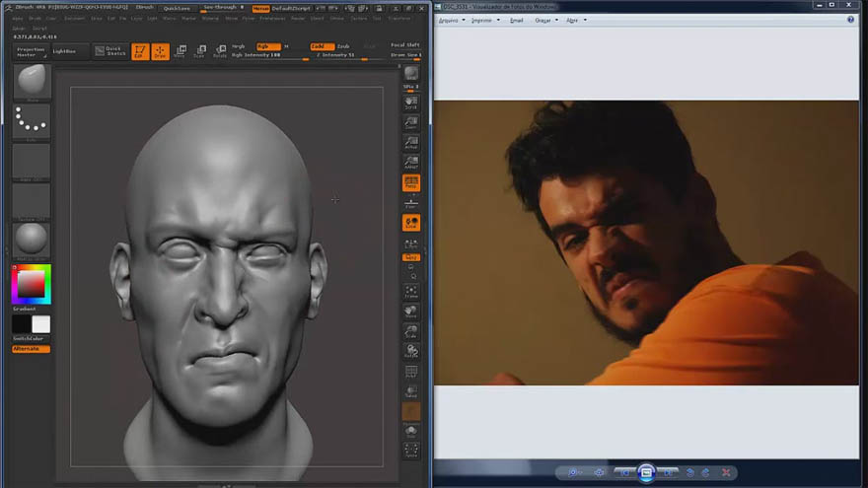This screenshot has width=868, height=488.
Task: Click the Menus button
Action: [x=260, y=9]
